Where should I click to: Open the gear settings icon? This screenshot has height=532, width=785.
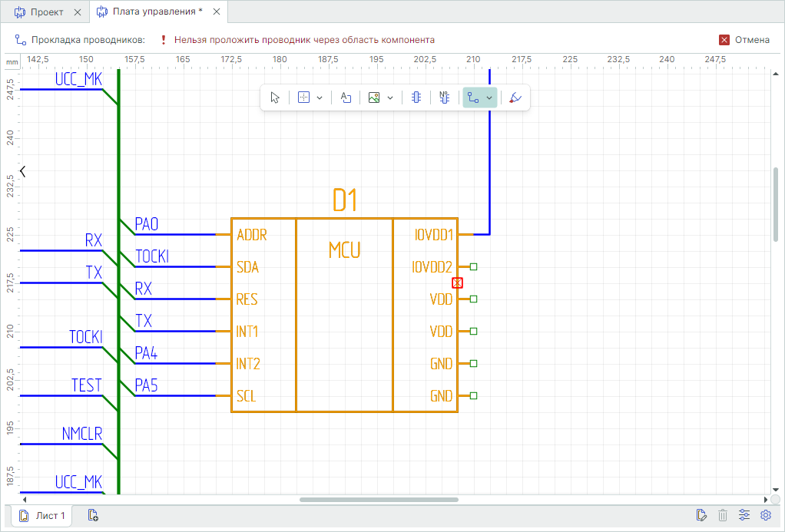click(x=766, y=515)
